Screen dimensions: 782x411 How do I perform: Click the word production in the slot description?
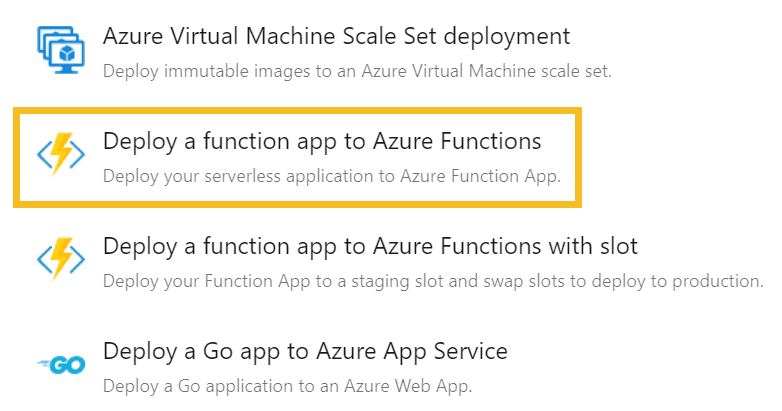tap(718, 282)
